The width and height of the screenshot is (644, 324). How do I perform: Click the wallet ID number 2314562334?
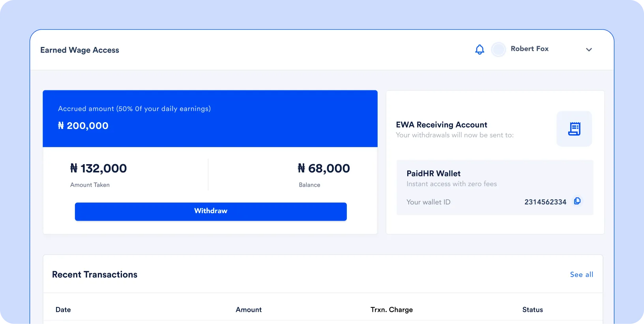[x=545, y=202]
